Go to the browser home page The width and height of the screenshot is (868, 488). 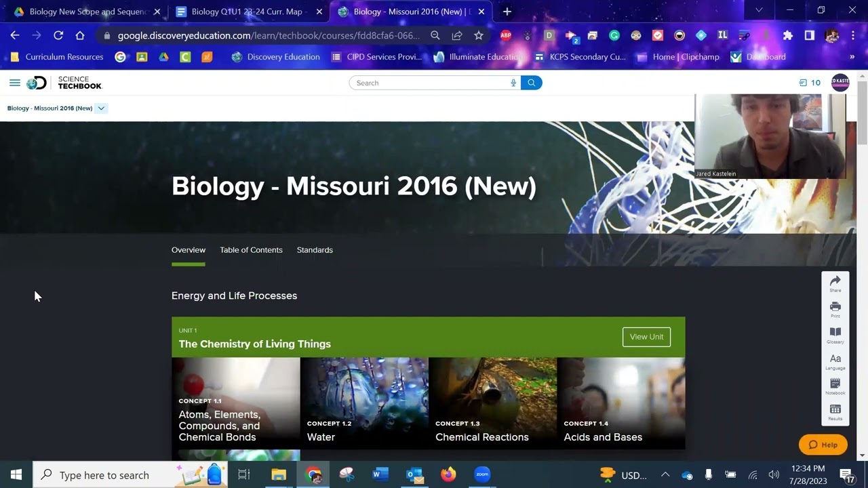pyautogui.click(x=80, y=35)
